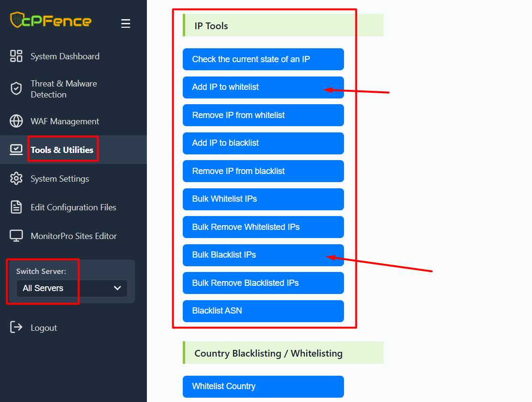The width and height of the screenshot is (532, 402).
Task: Open the Switch Server dropdown
Action: click(72, 288)
